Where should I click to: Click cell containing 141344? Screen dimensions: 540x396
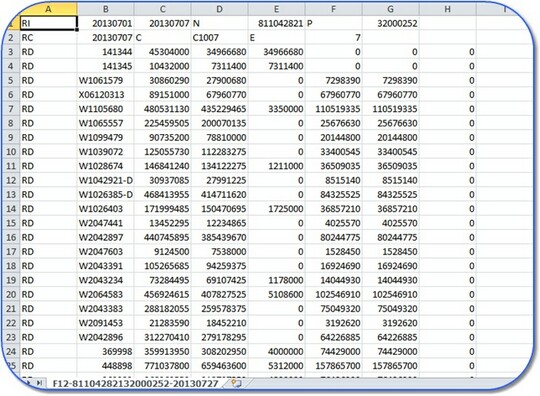(105, 52)
